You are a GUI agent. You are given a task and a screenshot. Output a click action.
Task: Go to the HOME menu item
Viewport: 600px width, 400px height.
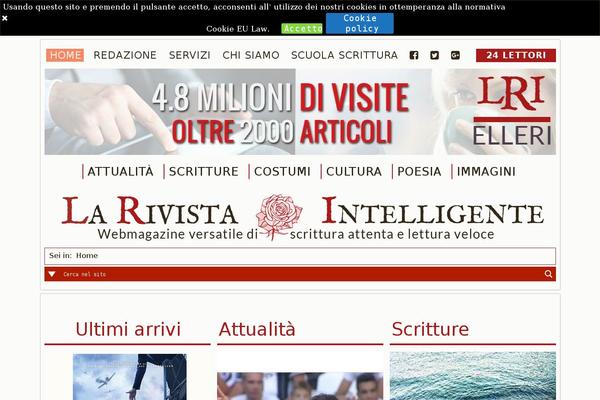(65, 55)
